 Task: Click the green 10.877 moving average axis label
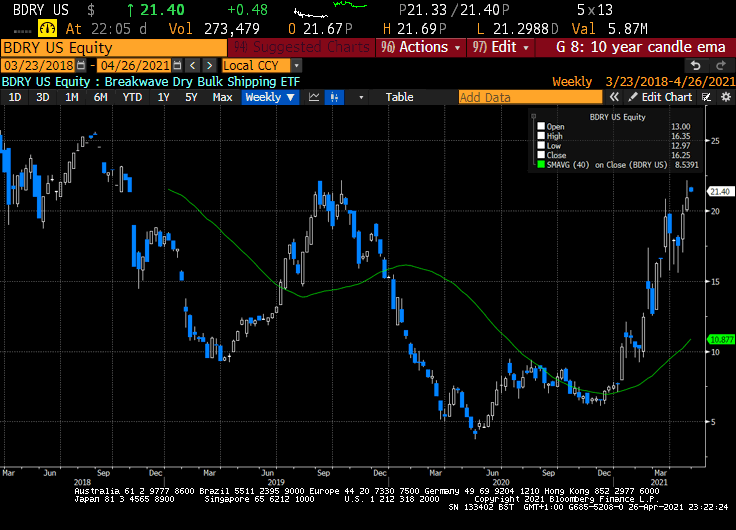[721, 339]
